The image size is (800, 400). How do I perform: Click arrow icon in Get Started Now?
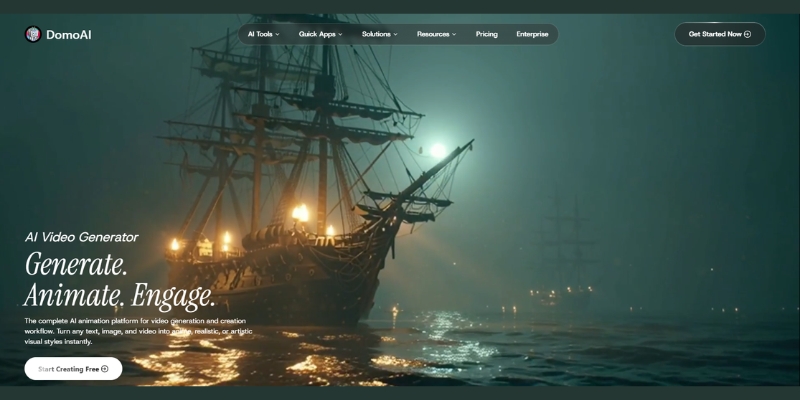point(747,34)
